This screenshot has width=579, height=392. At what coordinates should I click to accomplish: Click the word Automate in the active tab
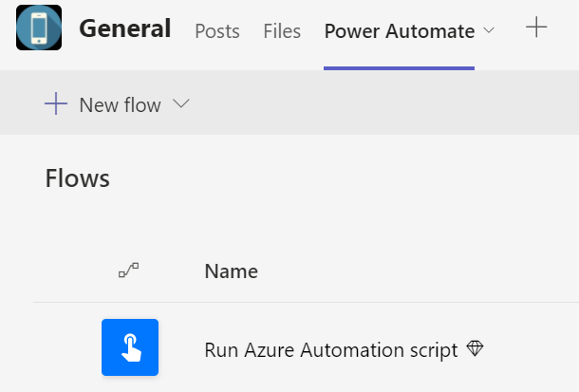pyautogui.click(x=430, y=31)
